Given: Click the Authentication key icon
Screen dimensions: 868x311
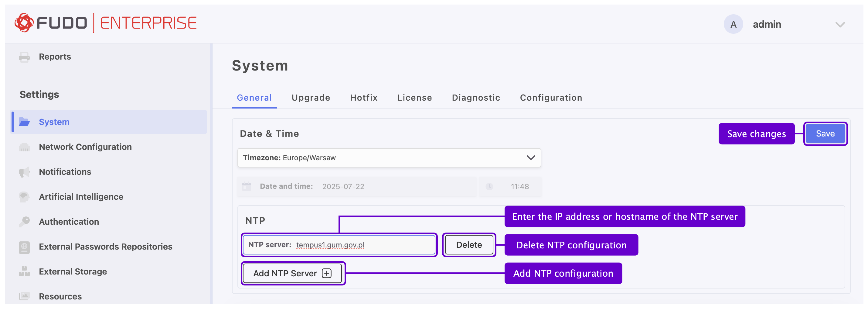Looking at the screenshot, I should click(x=24, y=222).
